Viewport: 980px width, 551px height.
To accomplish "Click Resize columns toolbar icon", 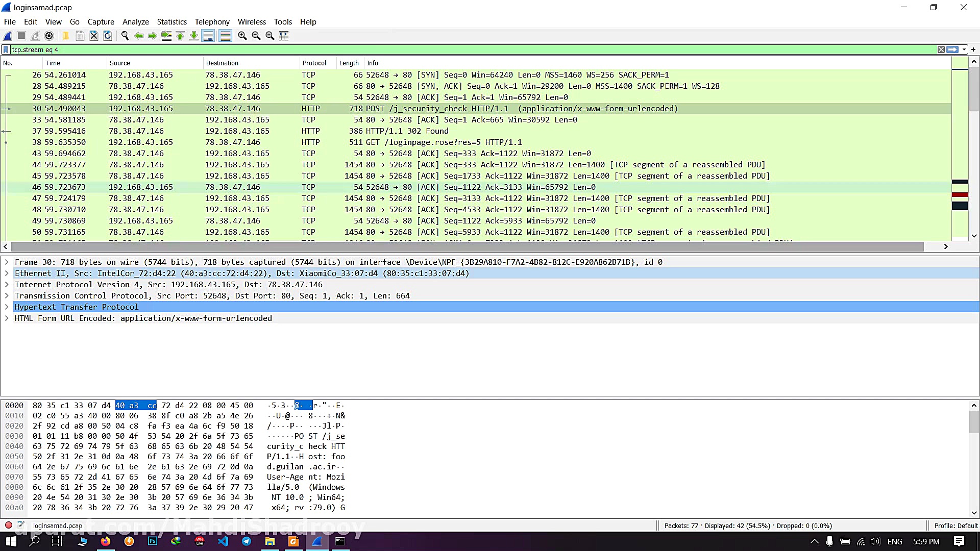I will pyautogui.click(x=284, y=36).
